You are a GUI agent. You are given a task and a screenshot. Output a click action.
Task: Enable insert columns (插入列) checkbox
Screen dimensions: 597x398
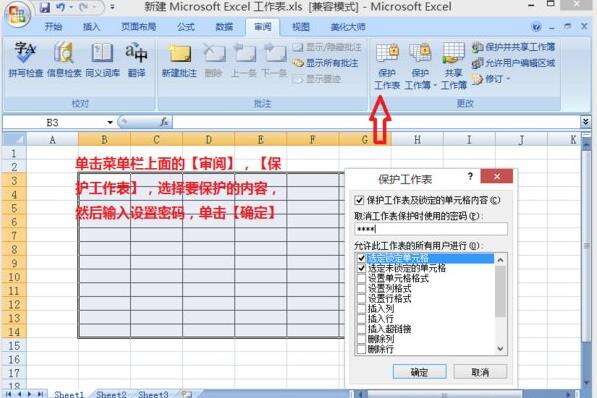361,308
